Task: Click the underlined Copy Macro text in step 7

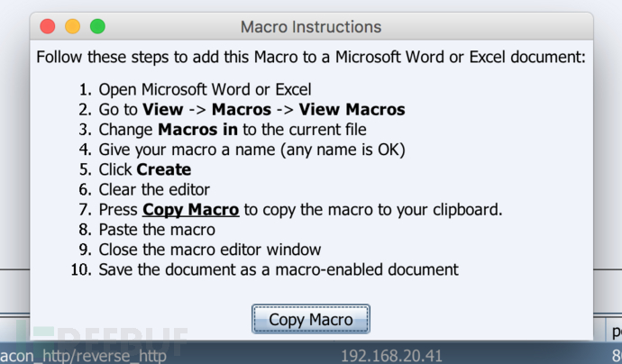Action: [191, 210]
